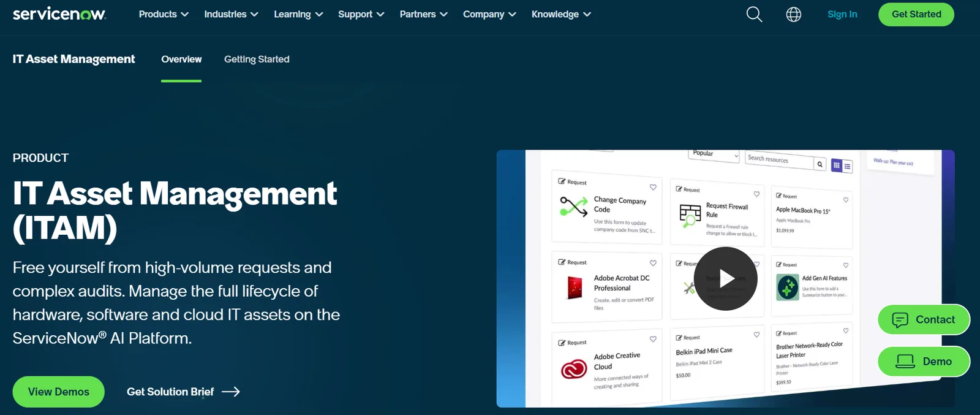Favorite the Add Gen AI Features heart
This screenshot has width=980, height=415.
(846, 265)
